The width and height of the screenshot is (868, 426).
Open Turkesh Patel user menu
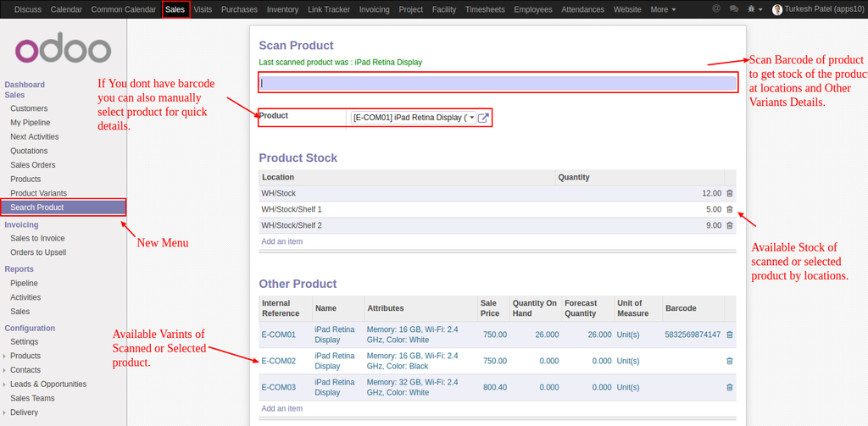point(818,9)
